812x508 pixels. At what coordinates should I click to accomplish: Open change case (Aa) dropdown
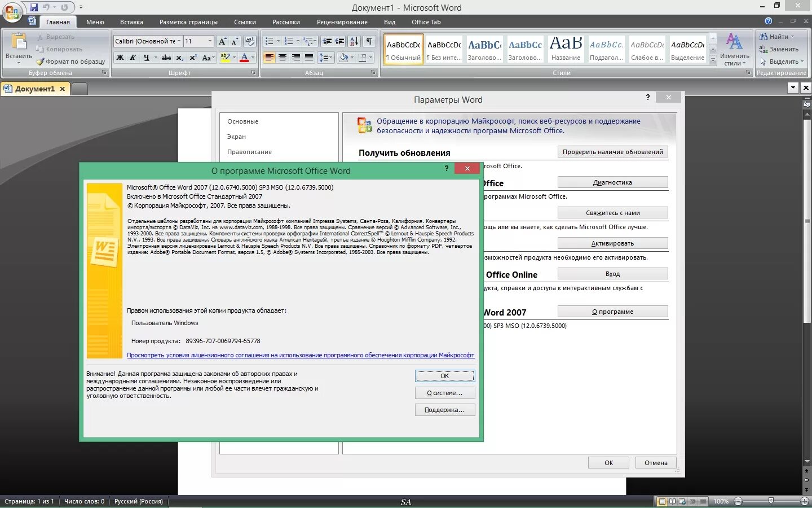pos(208,58)
